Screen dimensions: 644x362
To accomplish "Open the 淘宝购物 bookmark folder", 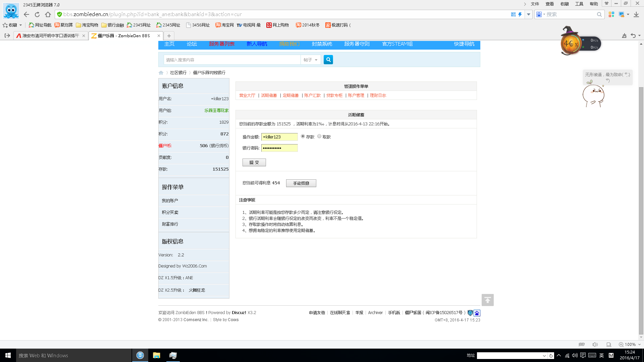I will click(87, 25).
